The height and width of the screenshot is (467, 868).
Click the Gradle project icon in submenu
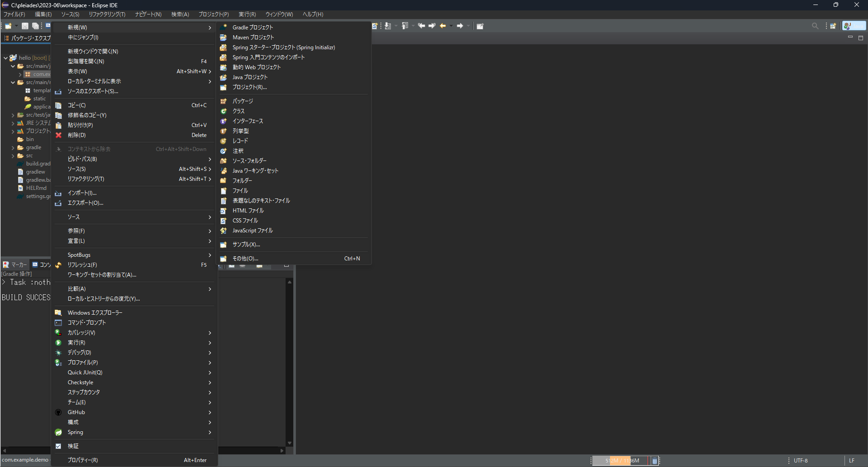tap(223, 28)
